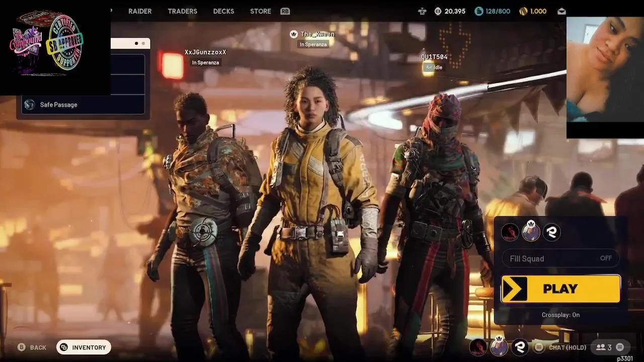Click the XxJGunzzoxX player name

click(x=205, y=52)
